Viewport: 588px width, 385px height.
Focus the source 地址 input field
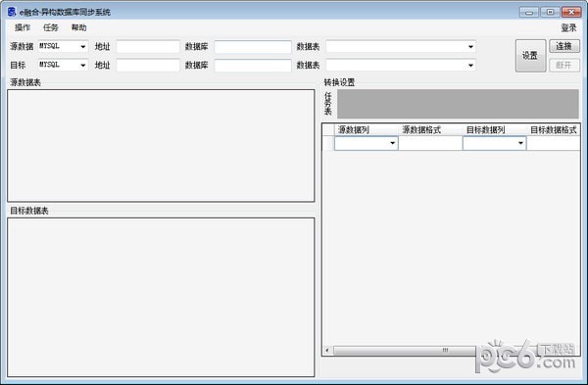148,46
